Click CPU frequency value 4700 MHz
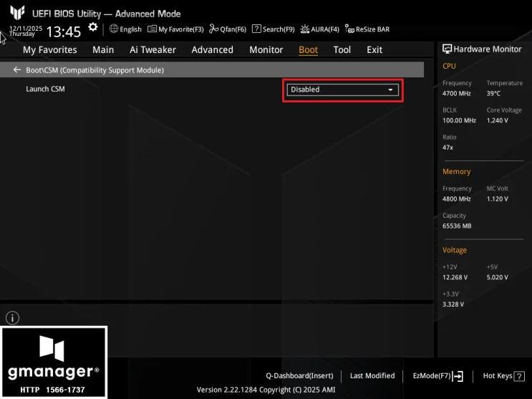 (456, 93)
